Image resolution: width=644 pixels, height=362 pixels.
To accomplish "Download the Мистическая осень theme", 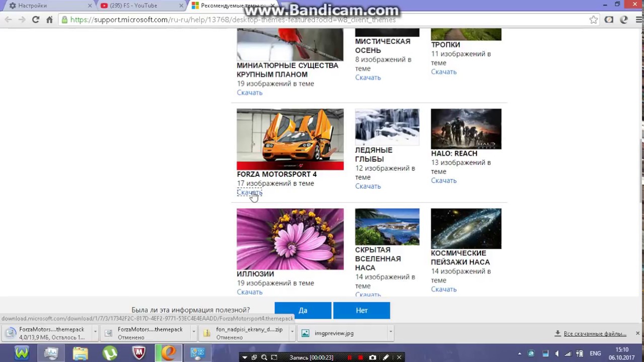I will [x=368, y=77].
